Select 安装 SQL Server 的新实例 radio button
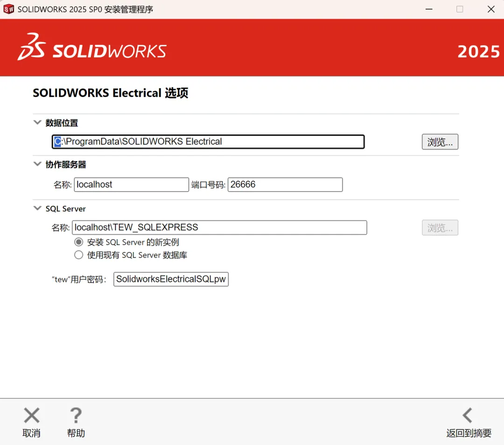504x445 pixels. (79, 242)
